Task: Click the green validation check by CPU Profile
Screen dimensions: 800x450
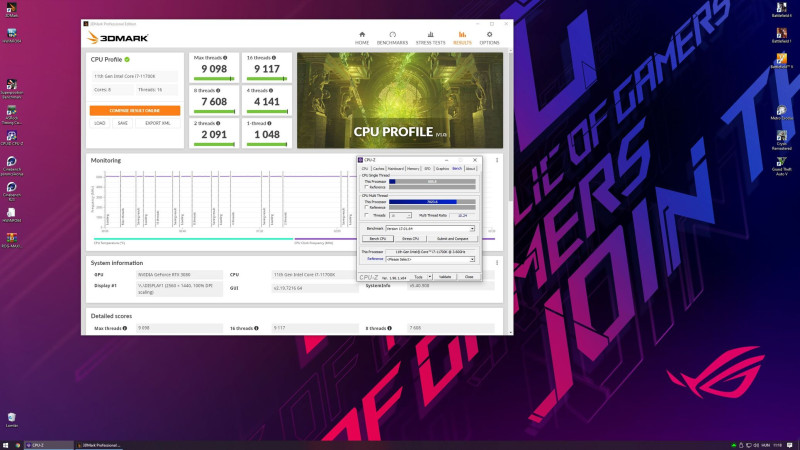Action: (x=127, y=59)
